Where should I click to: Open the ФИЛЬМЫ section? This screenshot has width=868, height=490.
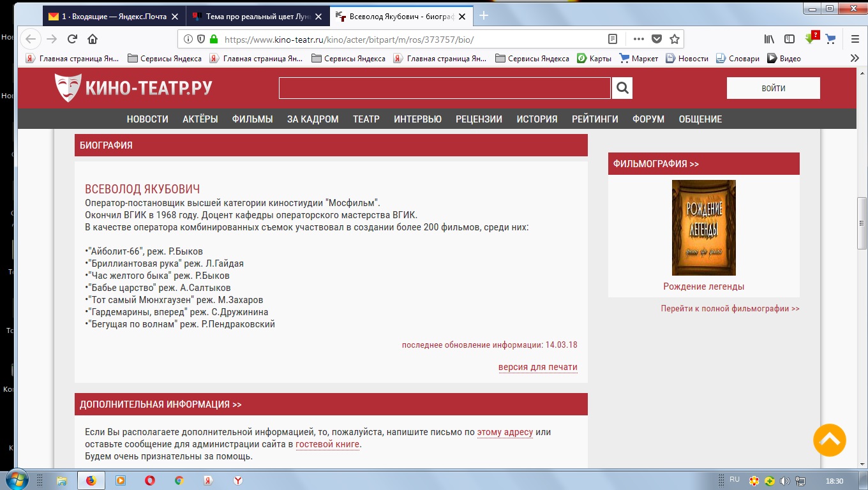coord(253,119)
